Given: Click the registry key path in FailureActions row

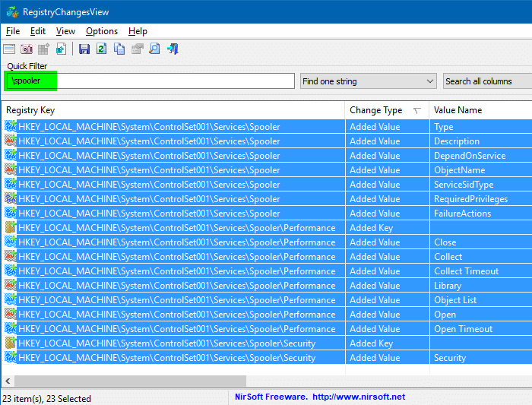Looking at the screenshot, I should (149, 213).
